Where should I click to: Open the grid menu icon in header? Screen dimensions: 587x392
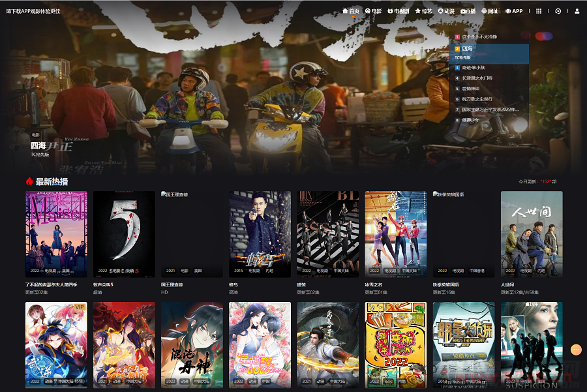point(539,11)
